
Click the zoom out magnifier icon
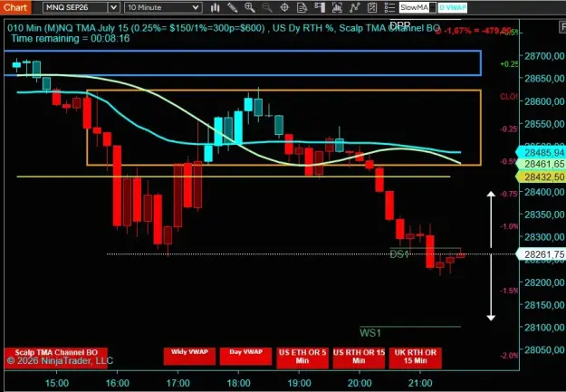(x=267, y=7)
